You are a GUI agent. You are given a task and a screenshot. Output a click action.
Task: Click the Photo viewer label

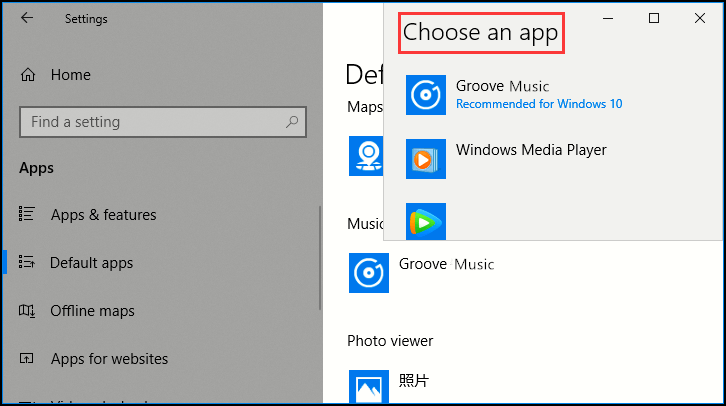click(x=390, y=341)
